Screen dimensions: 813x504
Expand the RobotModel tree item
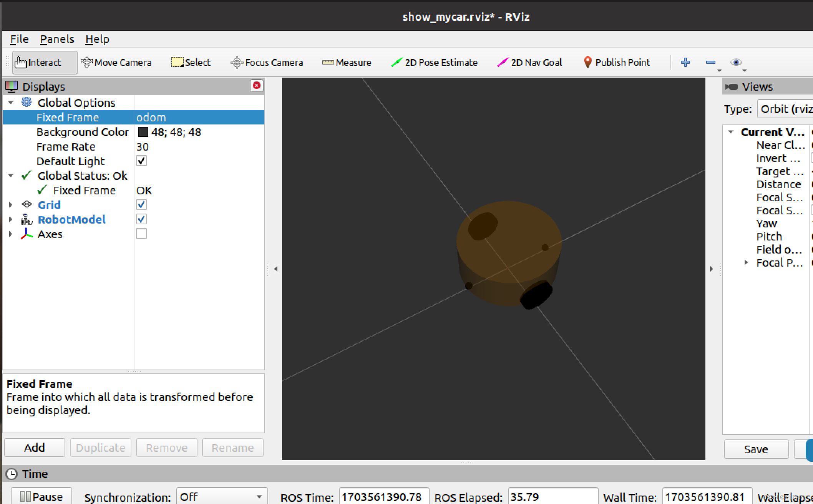click(11, 220)
